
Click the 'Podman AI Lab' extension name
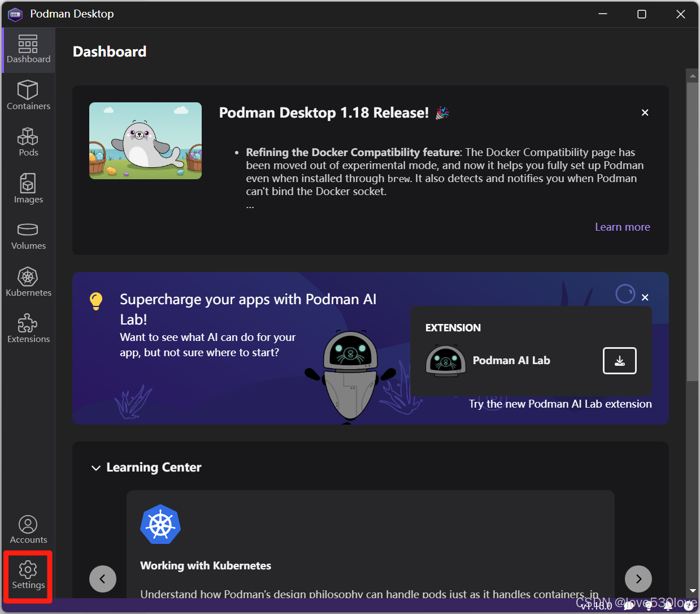(511, 361)
